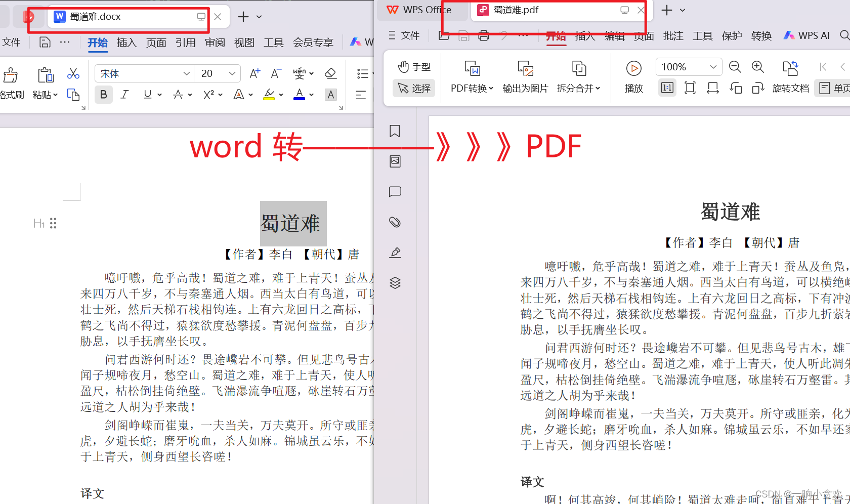Apply character shading with gray A icon

tap(331, 95)
